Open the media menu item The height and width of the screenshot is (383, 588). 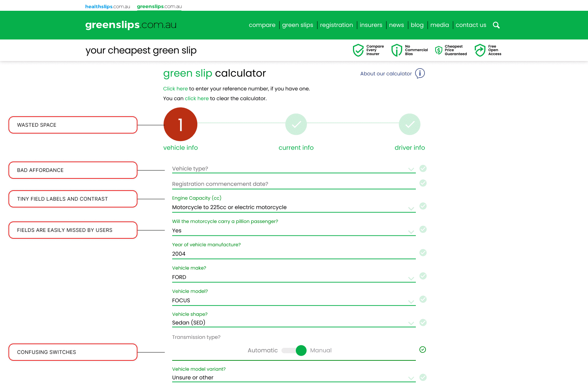pos(440,25)
